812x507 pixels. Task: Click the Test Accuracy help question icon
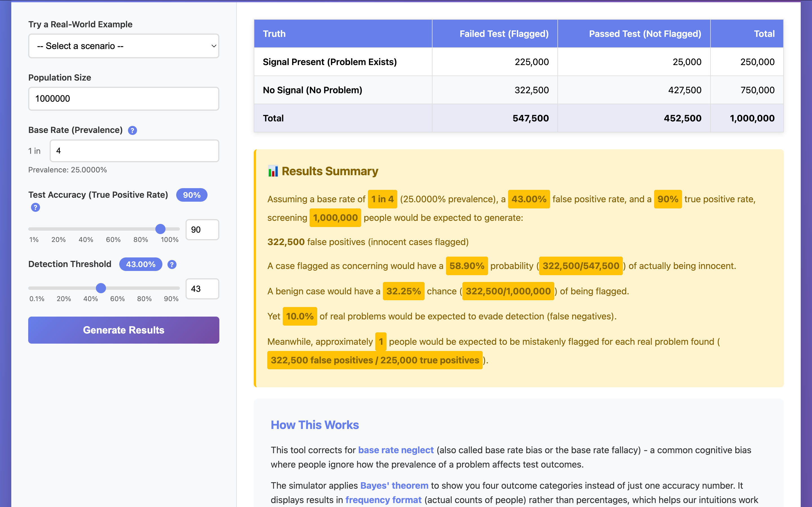[35, 207]
